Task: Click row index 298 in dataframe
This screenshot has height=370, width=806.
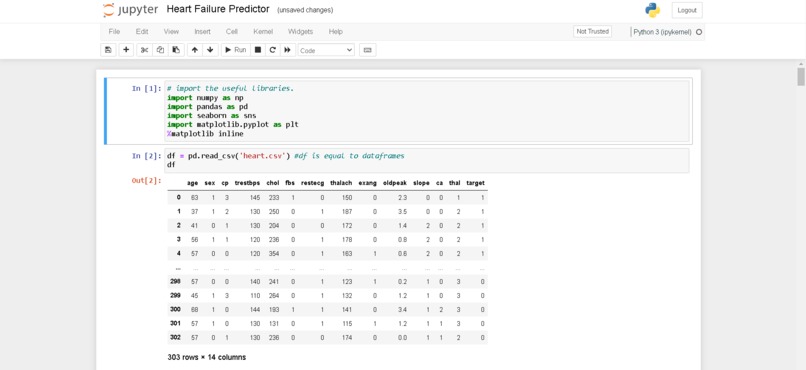Action: pos(176,282)
